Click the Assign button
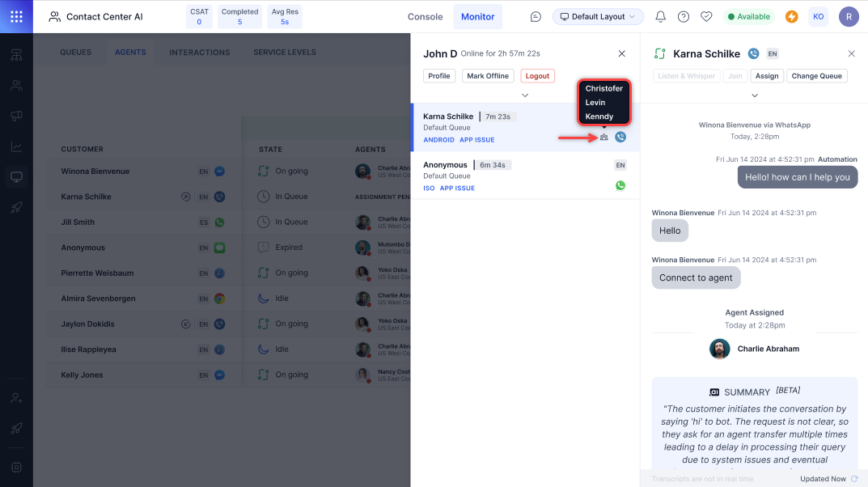 pos(766,76)
